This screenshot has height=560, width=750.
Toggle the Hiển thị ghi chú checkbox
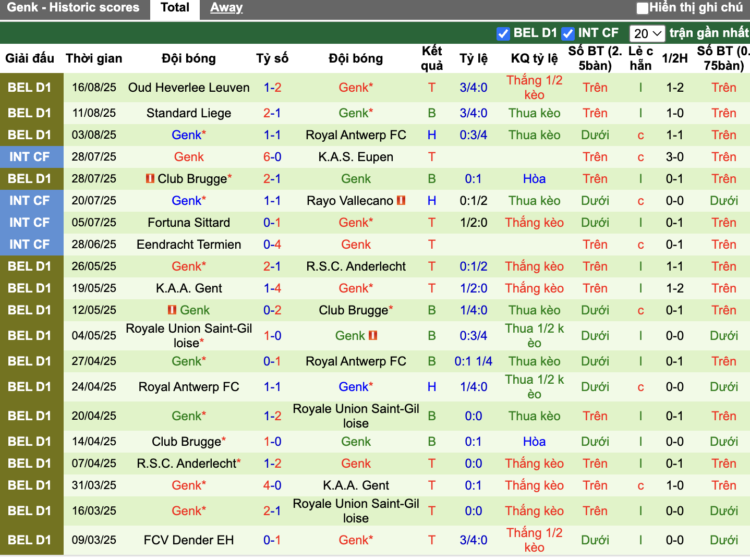643,8
